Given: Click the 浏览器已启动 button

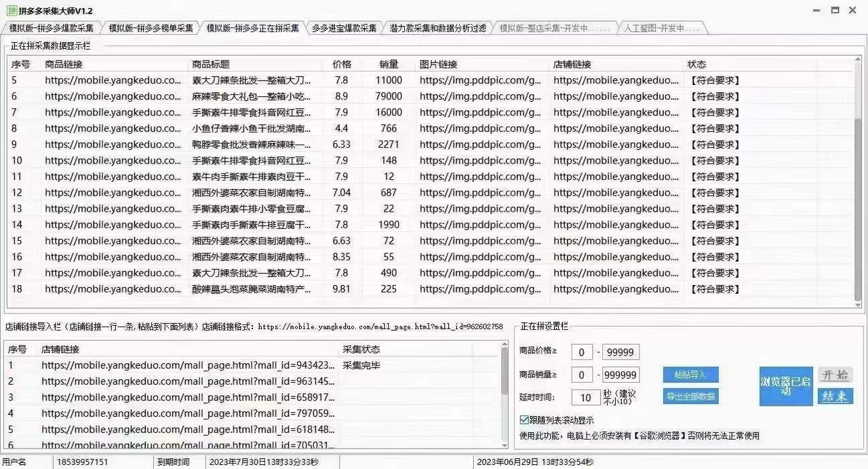Looking at the screenshot, I should [x=786, y=386].
